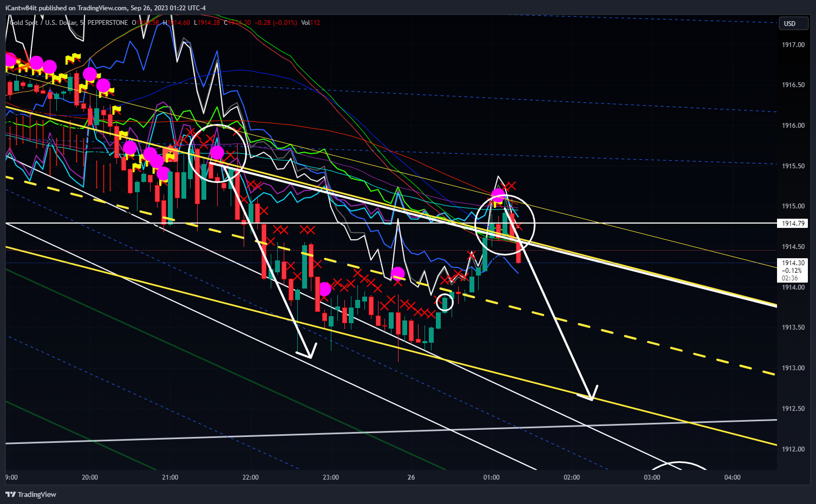
Task: Select the Gold Spot / U.S. Dollar symbol title
Action: point(43,23)
